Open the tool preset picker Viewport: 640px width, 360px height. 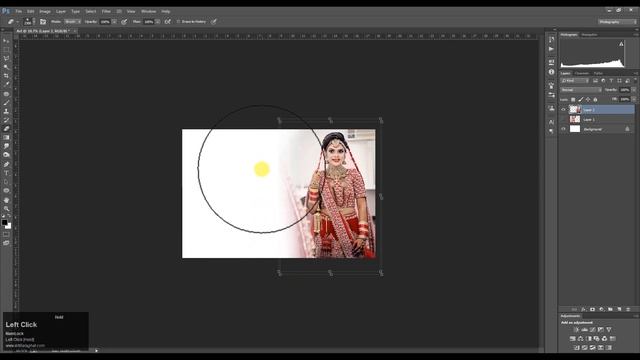tap(12, 22)
